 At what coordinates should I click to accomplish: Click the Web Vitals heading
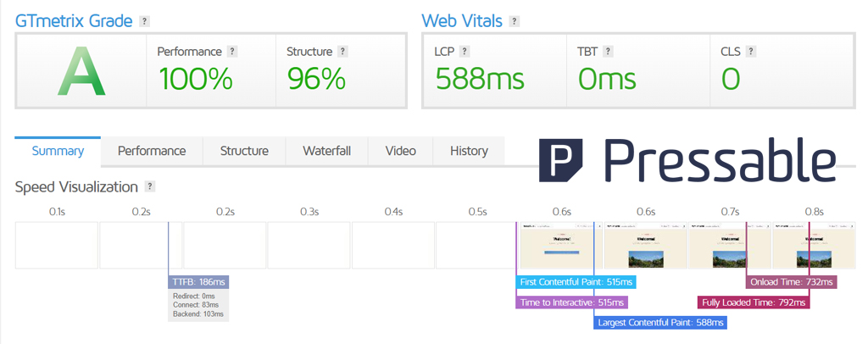click(x=462, y=21)
